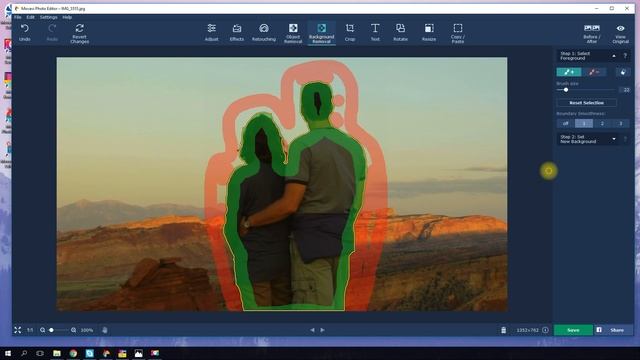Open the Adjust tool
Screen dimensions: 640x360
point(211,33)
